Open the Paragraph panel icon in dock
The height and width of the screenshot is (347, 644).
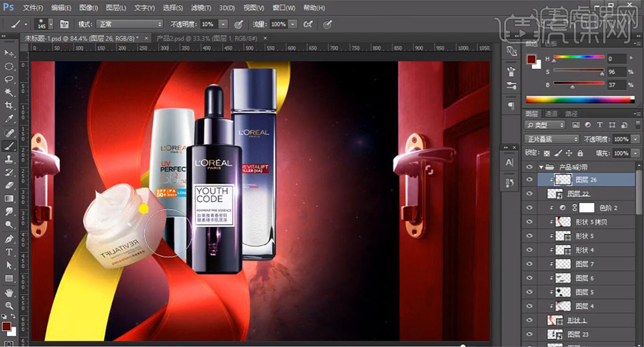[511, 106]
